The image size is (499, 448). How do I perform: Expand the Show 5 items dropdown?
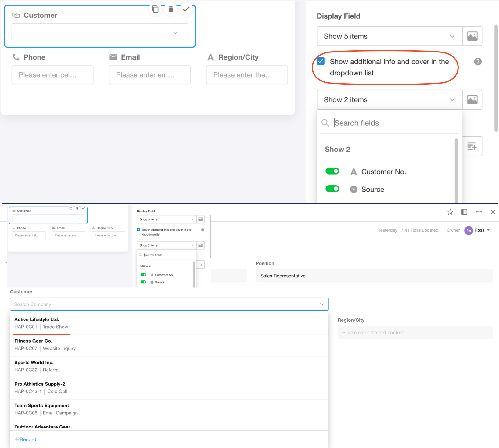(x=390, y=36)
